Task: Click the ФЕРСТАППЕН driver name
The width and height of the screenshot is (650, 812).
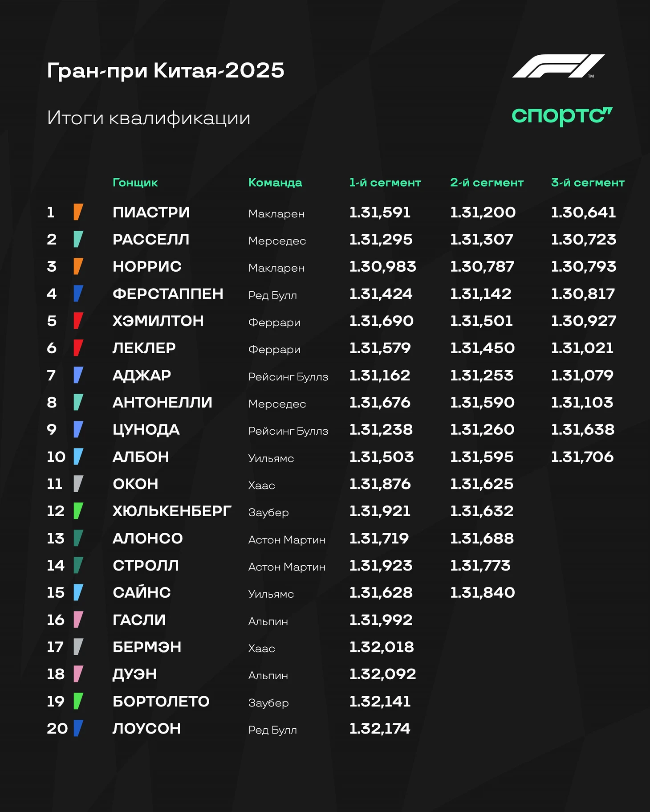Action: pos(168,294)
